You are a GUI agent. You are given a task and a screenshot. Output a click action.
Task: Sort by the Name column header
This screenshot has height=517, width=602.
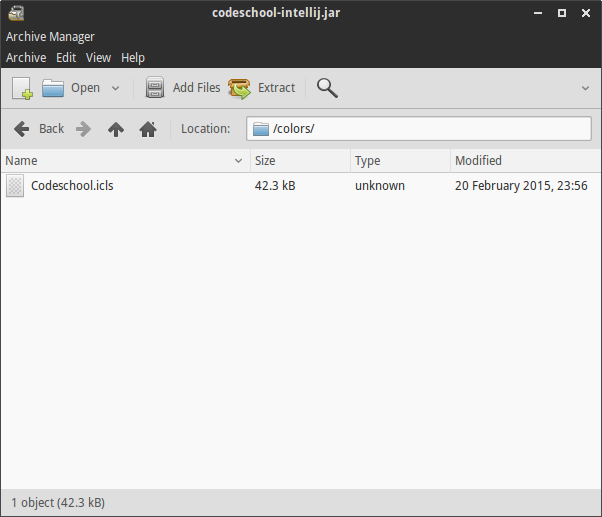pos(125,160)
